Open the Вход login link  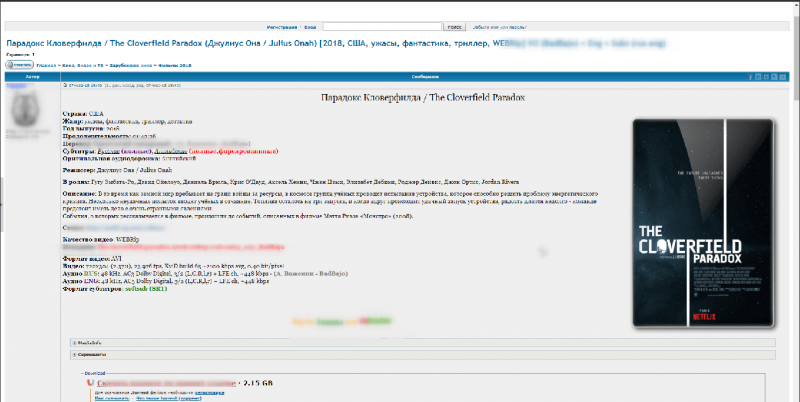pos(311,27)
